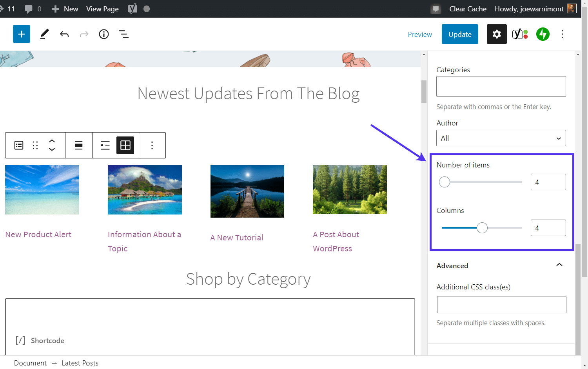Select the pencil edit tools icon
This screenshot has height=369, width=588.
(x=45, y=34)
